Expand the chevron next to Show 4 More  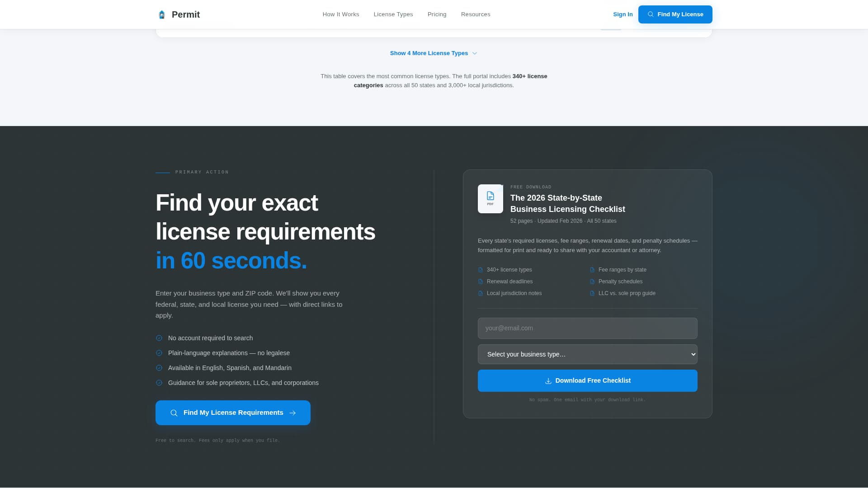475,53
